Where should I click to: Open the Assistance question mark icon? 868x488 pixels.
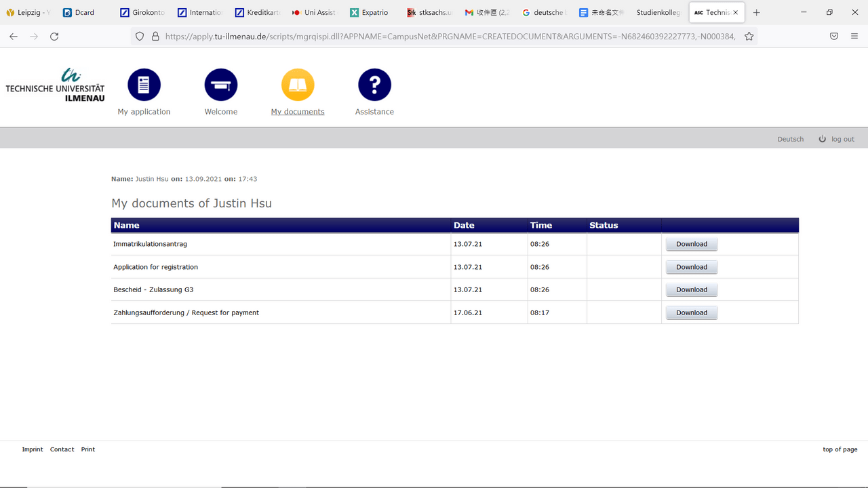(374, 85)
